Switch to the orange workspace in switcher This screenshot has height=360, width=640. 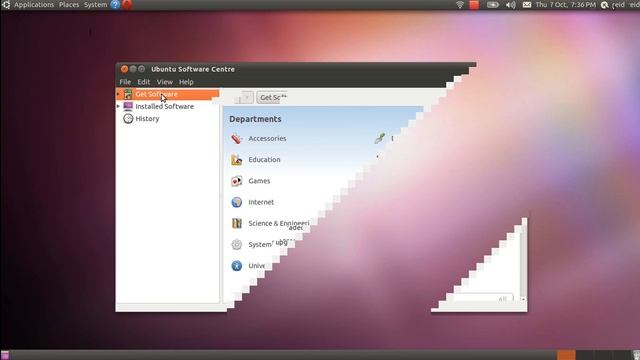(566, 355)
